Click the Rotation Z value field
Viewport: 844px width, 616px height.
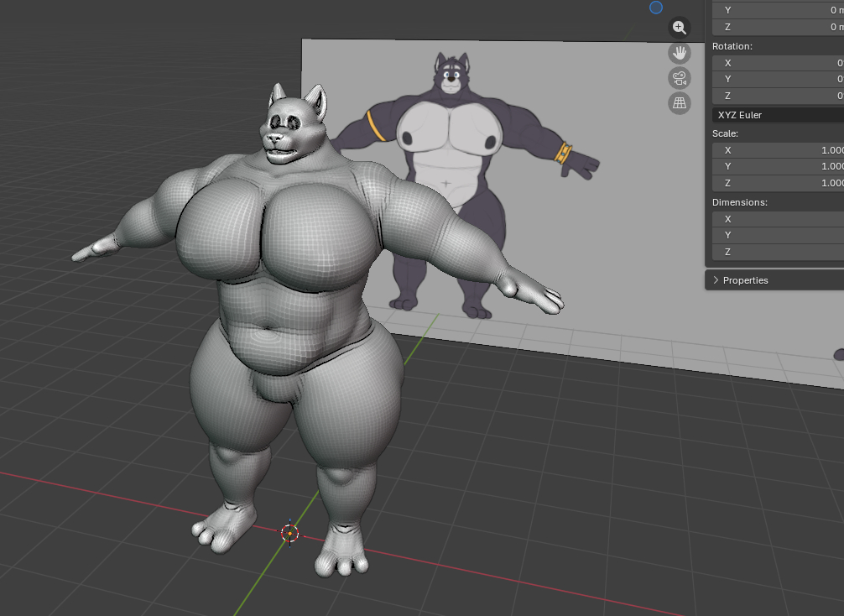coord(777,96)
